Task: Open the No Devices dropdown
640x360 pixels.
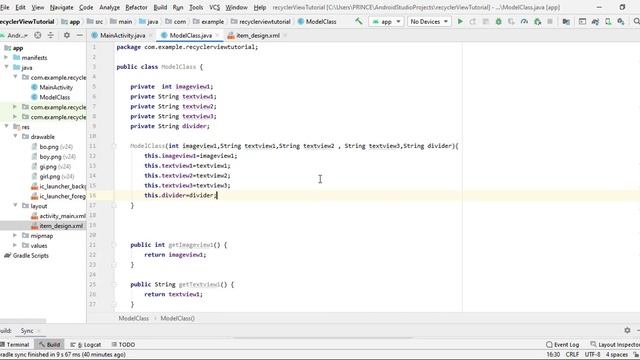Action: pos(429,21)
